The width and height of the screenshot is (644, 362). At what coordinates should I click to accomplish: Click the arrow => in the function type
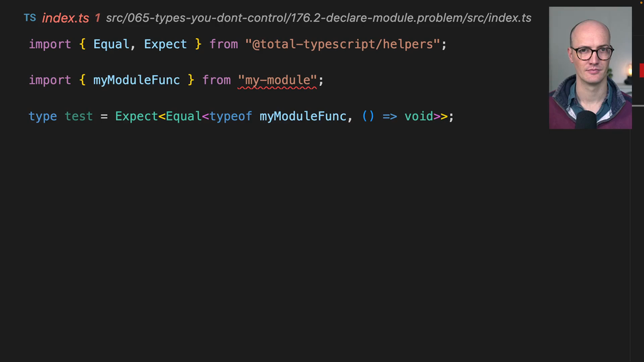coord(390,117)
